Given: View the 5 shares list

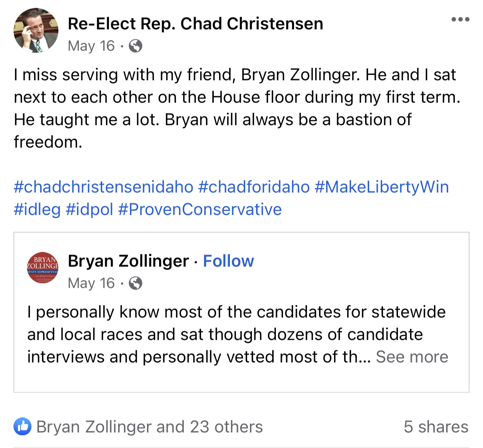Looking at the screenshot, I should (436, 426).
